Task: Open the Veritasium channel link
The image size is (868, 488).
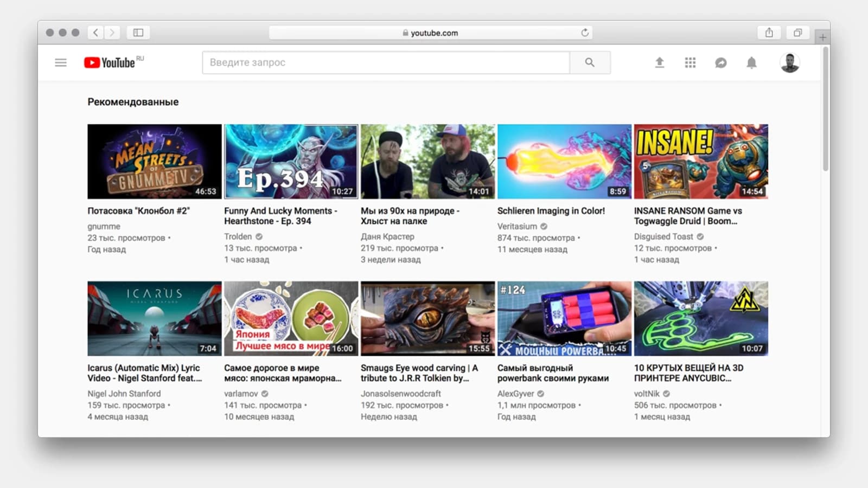Action: (517, 227)
